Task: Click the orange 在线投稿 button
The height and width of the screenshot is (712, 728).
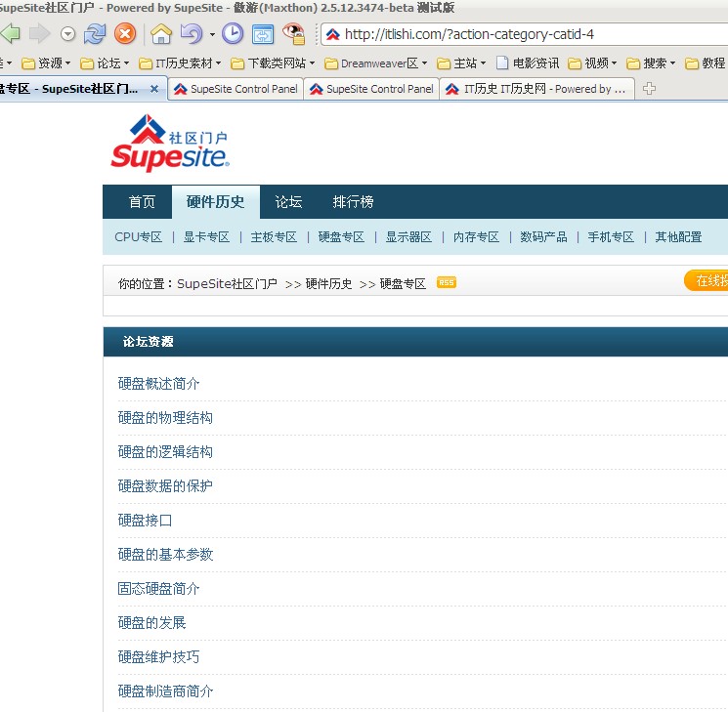Action: tap(707, 280)
